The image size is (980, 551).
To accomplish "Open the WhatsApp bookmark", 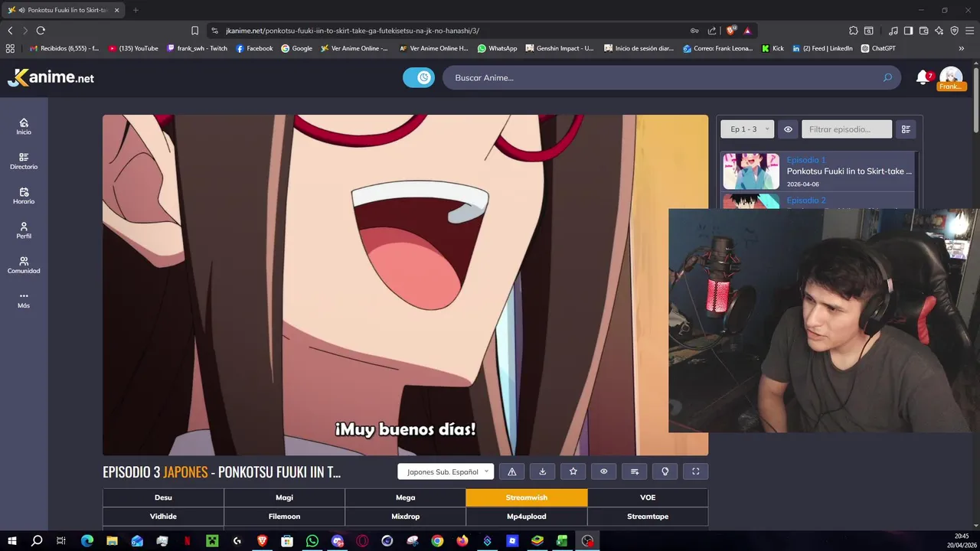I will point(497,48).
